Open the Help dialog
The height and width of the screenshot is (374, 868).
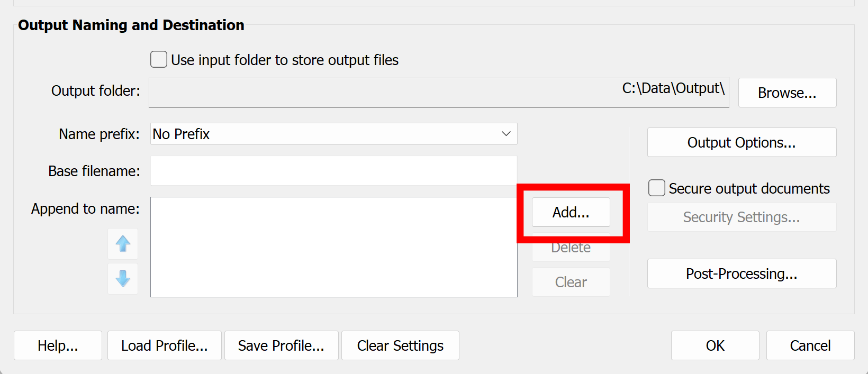click(x=58, y=345)
